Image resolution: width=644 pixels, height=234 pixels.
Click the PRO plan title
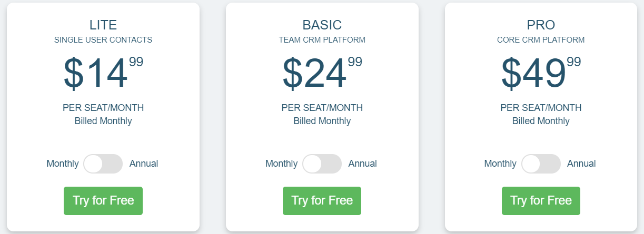tap(541, 25)
